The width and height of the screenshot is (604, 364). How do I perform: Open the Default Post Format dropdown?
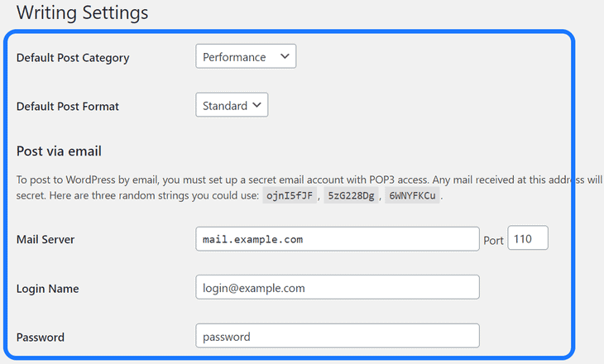[x=232, y=106]
